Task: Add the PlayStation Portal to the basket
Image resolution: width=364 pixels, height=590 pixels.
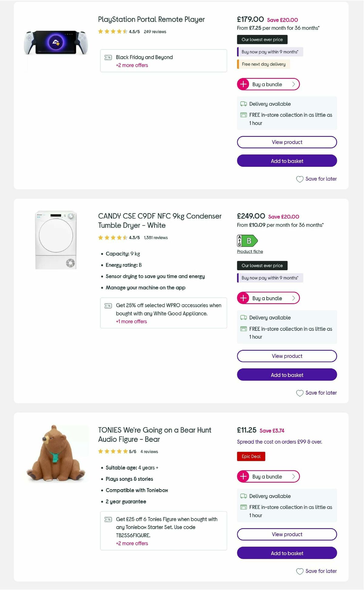Action: [287, 161]
